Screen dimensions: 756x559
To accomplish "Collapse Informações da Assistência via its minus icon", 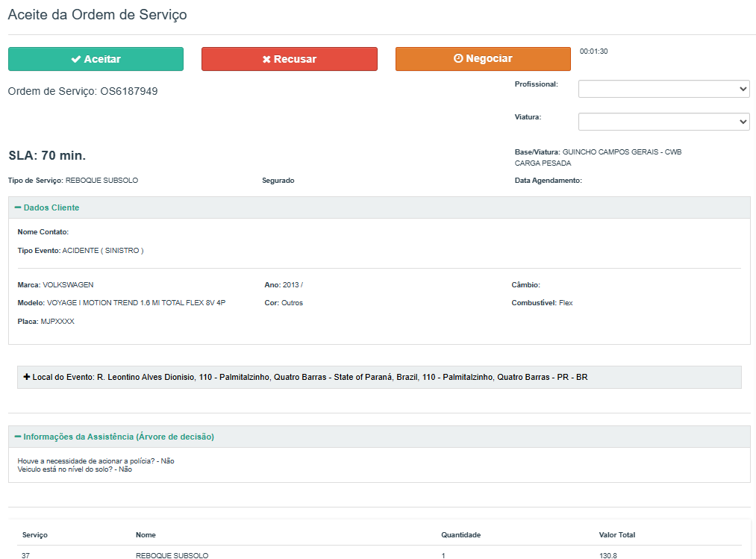I will (x=18, y=437).
